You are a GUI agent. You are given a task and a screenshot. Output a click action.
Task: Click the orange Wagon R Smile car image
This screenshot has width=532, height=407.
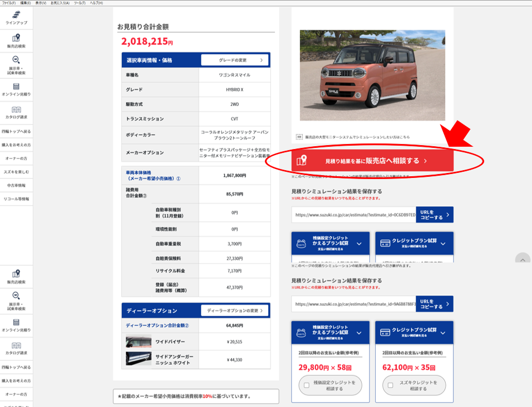(x=372, y=75)
